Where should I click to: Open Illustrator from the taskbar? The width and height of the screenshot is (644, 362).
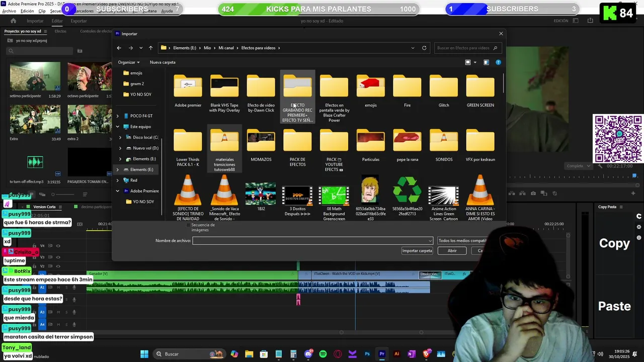click(x=396, y=354)
